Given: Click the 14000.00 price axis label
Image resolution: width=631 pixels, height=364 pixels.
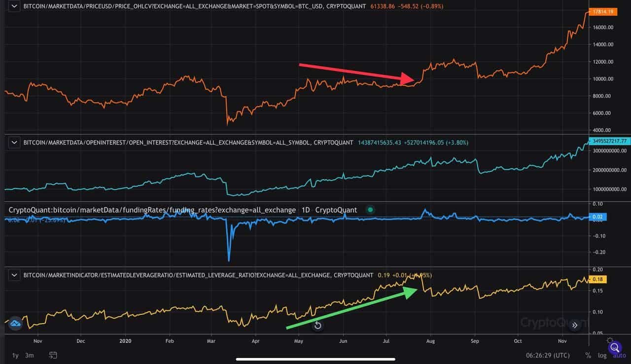Looking at the screenshot, I should click(602, 44).
